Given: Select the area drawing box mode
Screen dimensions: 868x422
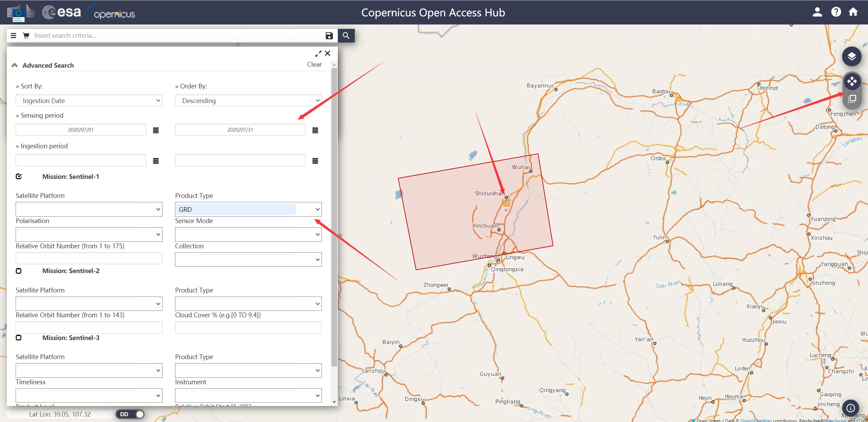Looking at the screenshot, I should 852,99.
